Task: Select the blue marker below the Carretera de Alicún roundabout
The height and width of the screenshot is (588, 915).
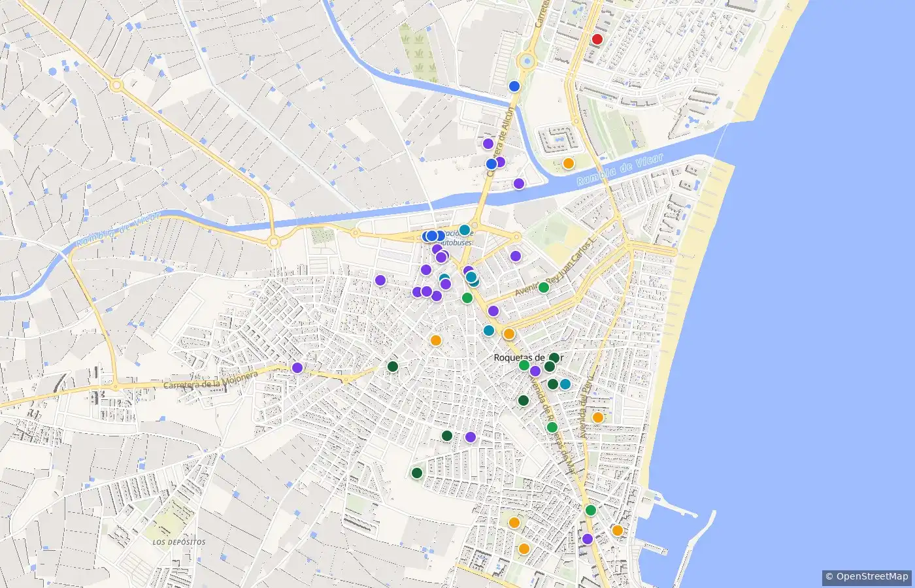Action: [514, 86]
